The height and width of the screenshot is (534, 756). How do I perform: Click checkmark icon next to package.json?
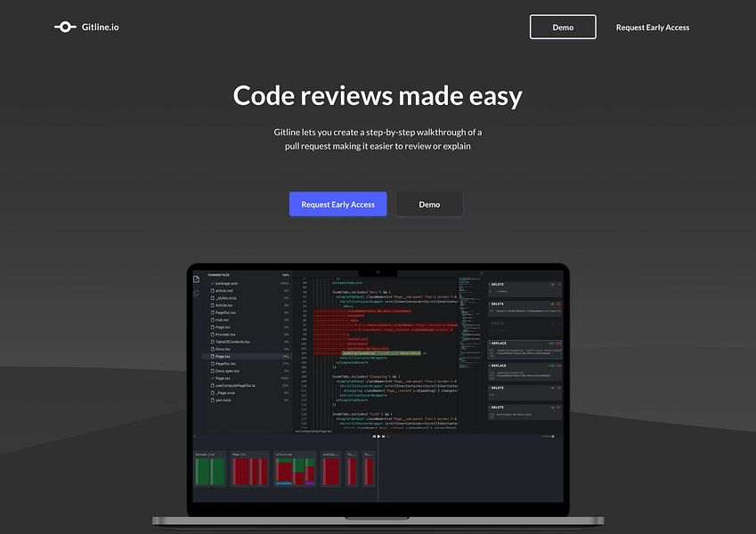pyautogui.click(x=212, y=283)
